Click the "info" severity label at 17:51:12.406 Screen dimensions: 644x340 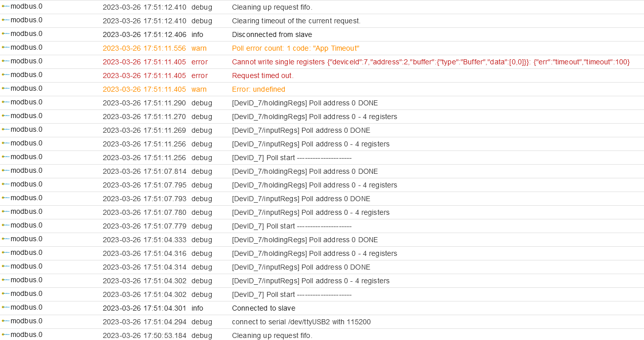(197, 34)
